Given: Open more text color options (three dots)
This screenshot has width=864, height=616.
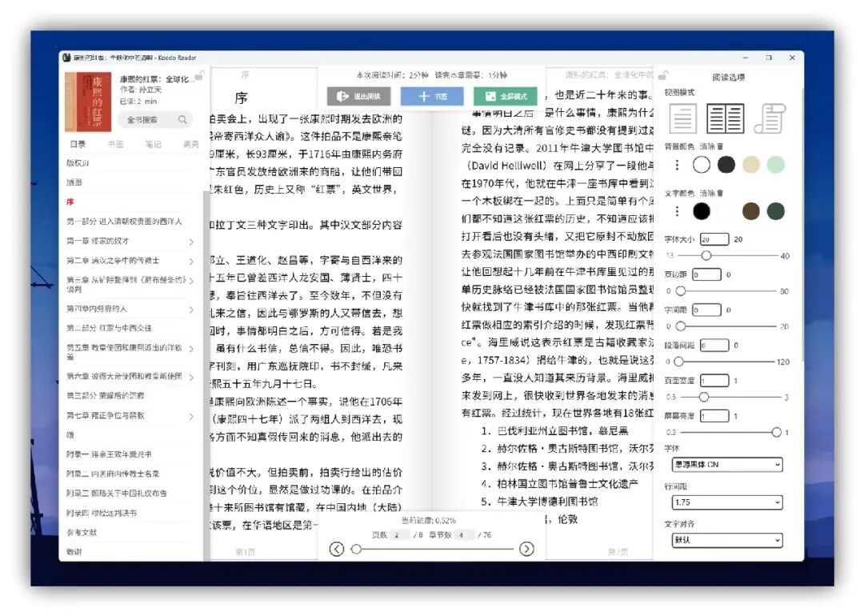Looking at the screenshot, I should click(678, 211).
